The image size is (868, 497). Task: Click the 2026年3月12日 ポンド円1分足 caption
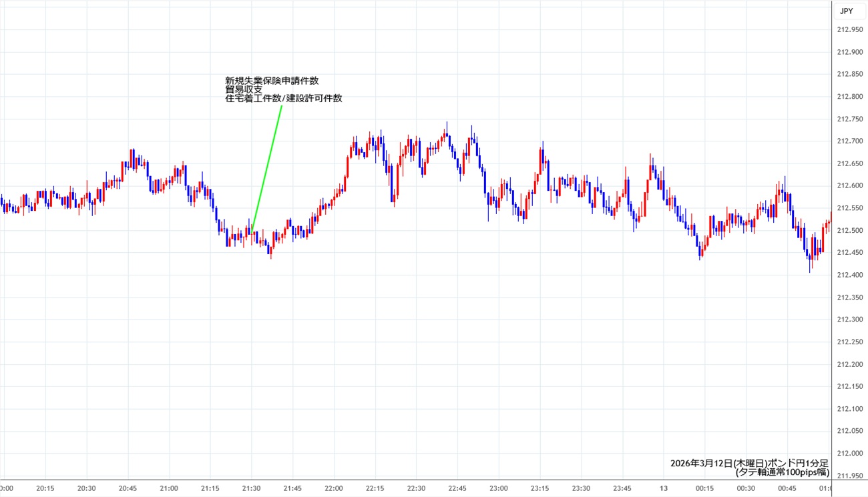(750, 463)
